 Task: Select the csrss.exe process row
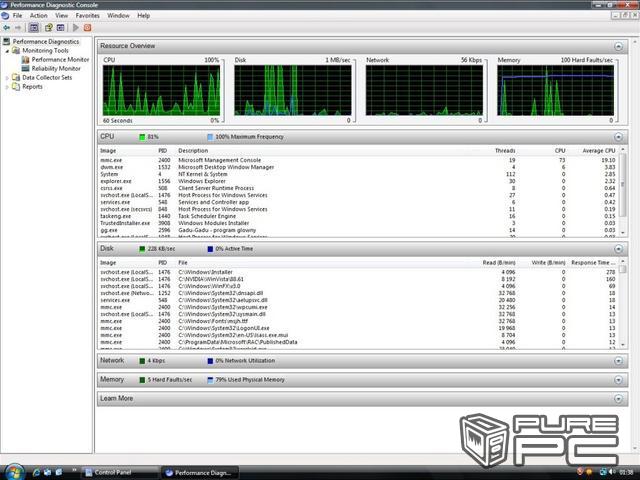point(358,188)
